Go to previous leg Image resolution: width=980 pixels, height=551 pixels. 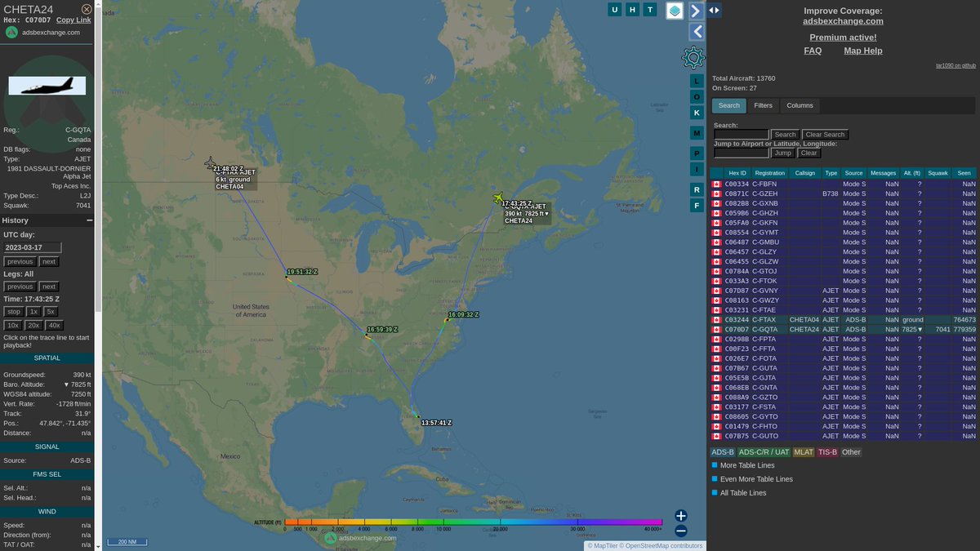click(20, 287)
